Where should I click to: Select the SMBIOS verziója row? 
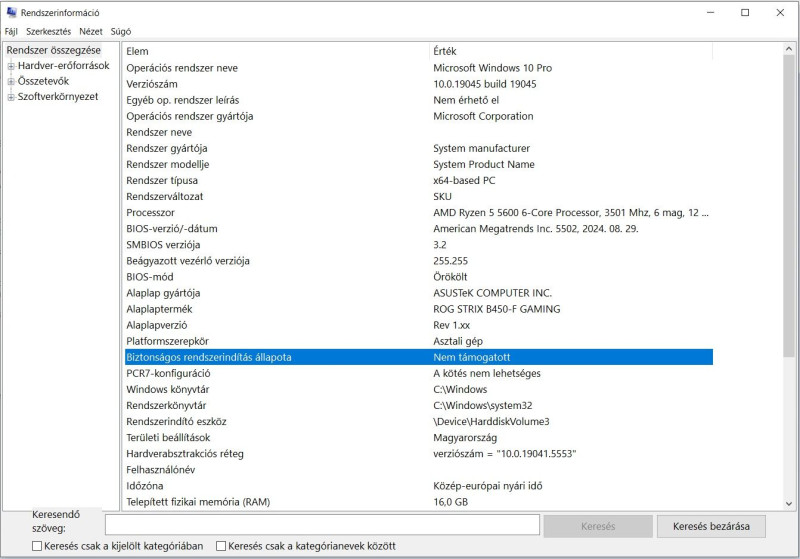coord(418,245)
